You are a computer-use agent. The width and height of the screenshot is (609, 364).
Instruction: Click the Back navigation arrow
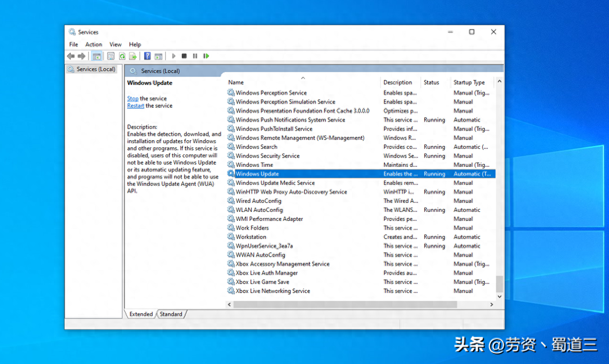pos(71,56)
